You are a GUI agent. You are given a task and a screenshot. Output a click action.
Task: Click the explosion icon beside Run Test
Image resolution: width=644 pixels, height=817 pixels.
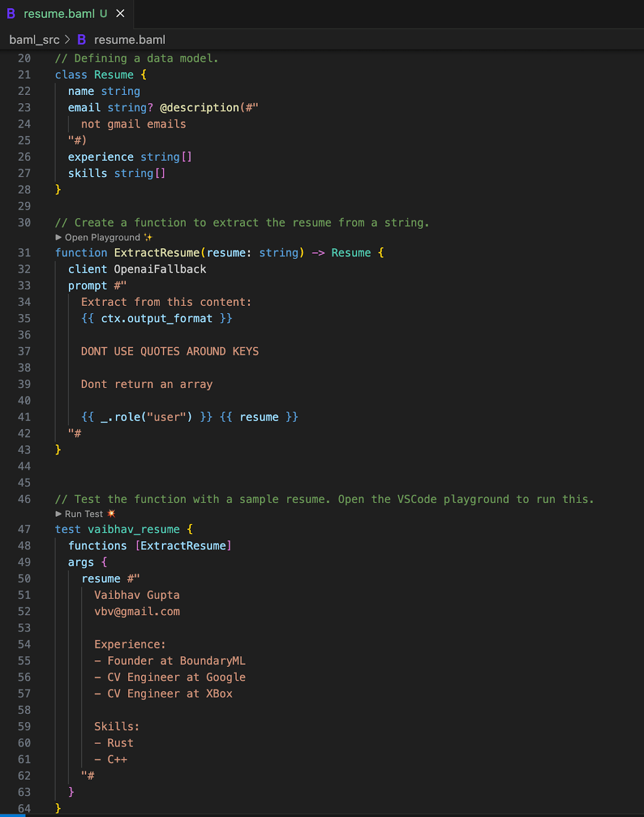click(x=111, y=514)
